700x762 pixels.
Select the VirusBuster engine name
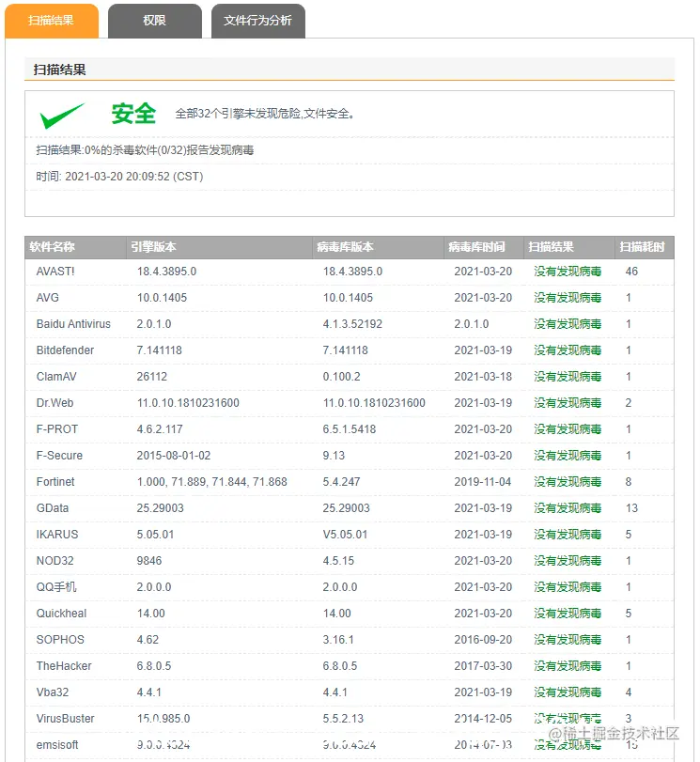point(65,718)
